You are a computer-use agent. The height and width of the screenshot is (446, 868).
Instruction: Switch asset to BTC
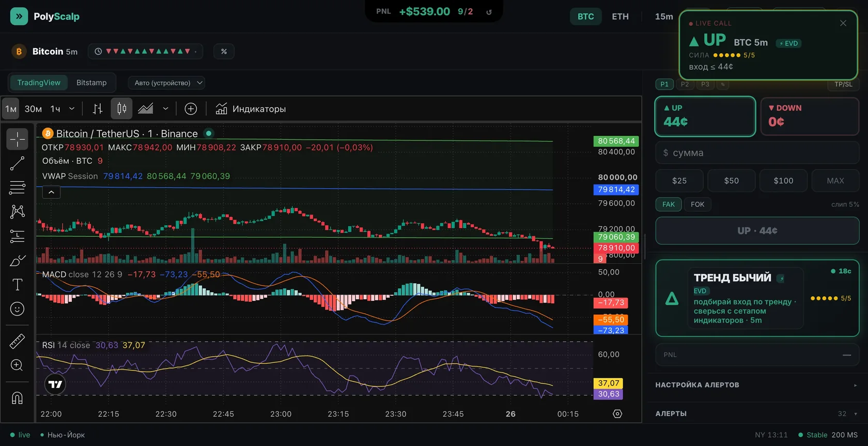586,17
